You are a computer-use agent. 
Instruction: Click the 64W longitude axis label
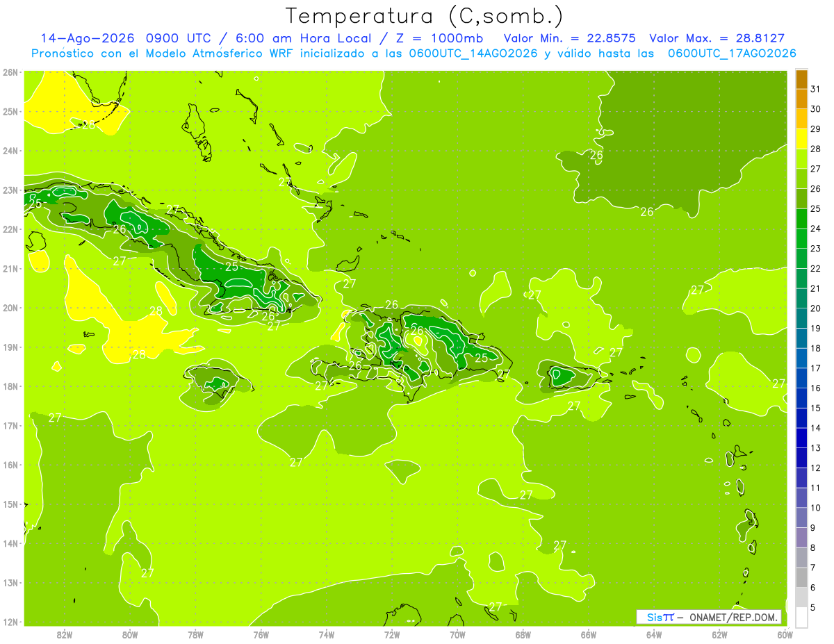[654, 634]
